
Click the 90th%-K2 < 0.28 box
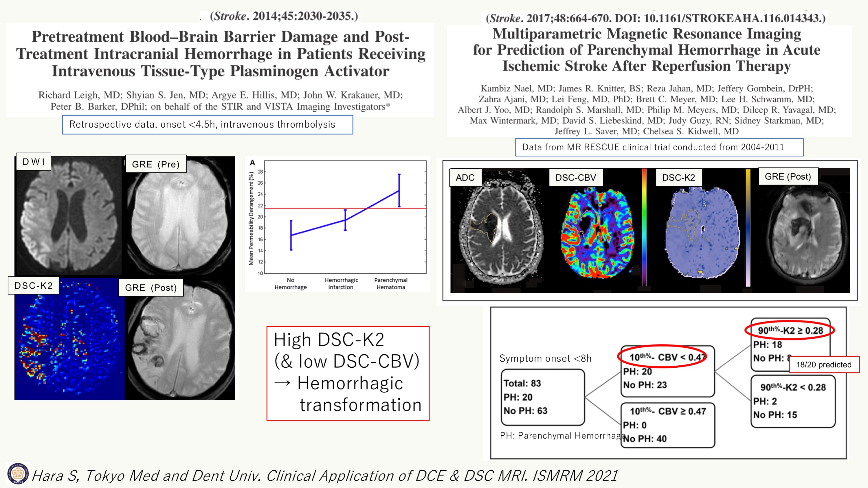point(793,401)
